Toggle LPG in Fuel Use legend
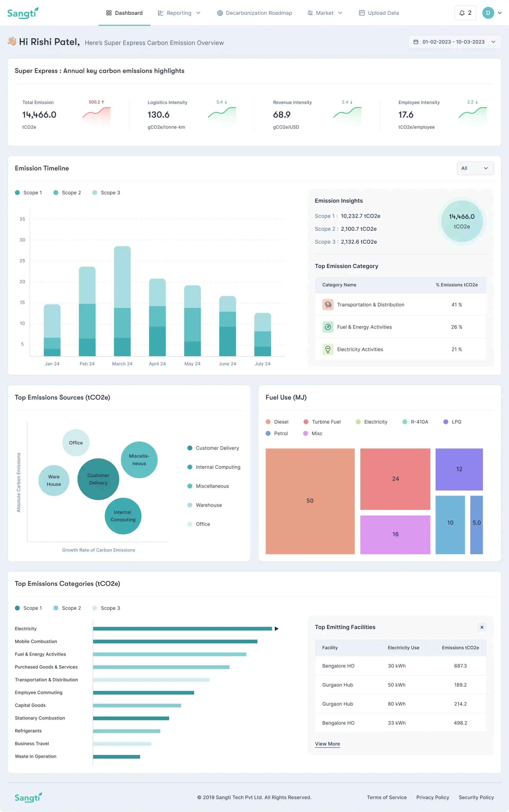Screen dimensions: 509x812 point(452,422)
